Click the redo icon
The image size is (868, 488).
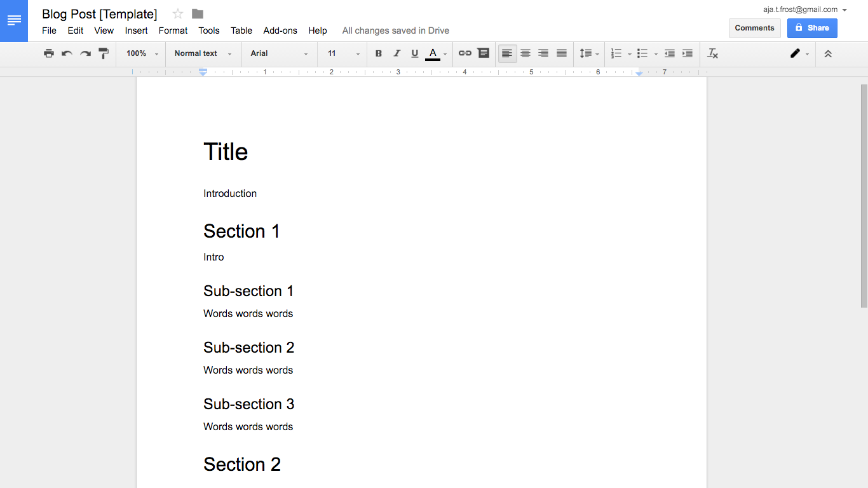(x=85, y=53)
